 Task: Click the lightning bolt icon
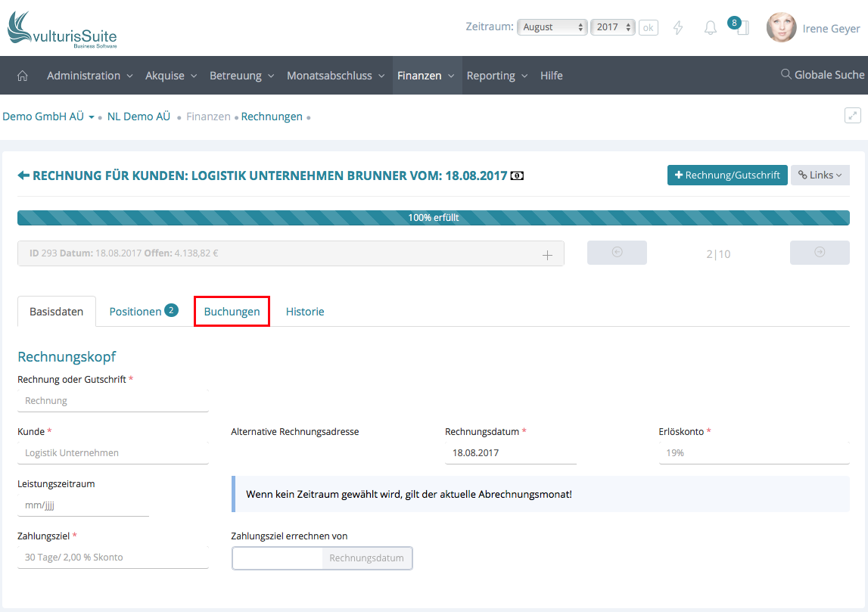[678, 28]
